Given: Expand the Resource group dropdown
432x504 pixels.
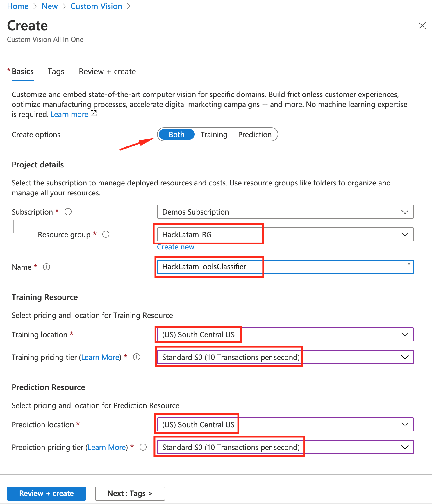Looking at the screenshot, I should 405,234.
